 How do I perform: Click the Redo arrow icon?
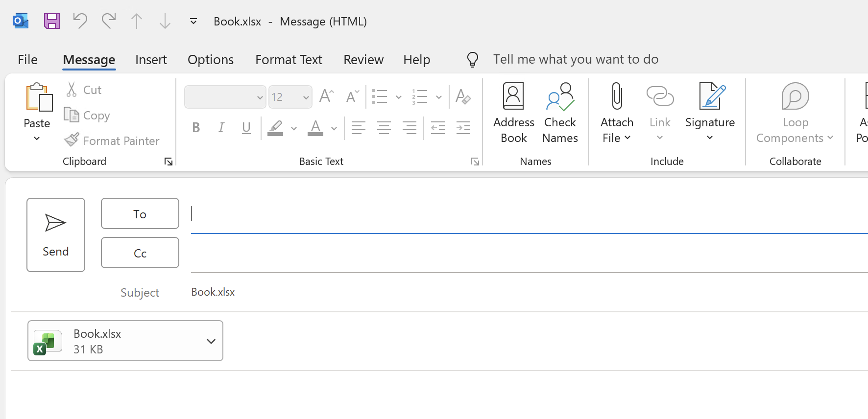[x=109, y=21]
